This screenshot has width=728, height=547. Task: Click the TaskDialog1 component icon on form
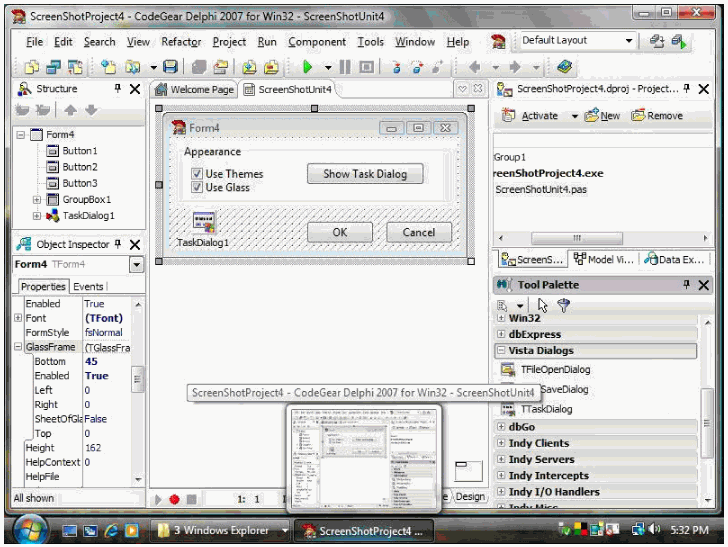click(x=204, y=222)
